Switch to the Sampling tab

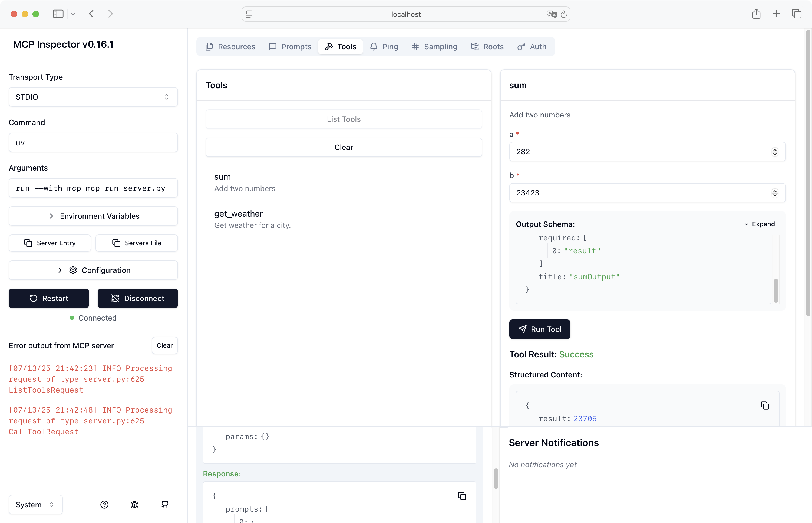coord(434,47)
